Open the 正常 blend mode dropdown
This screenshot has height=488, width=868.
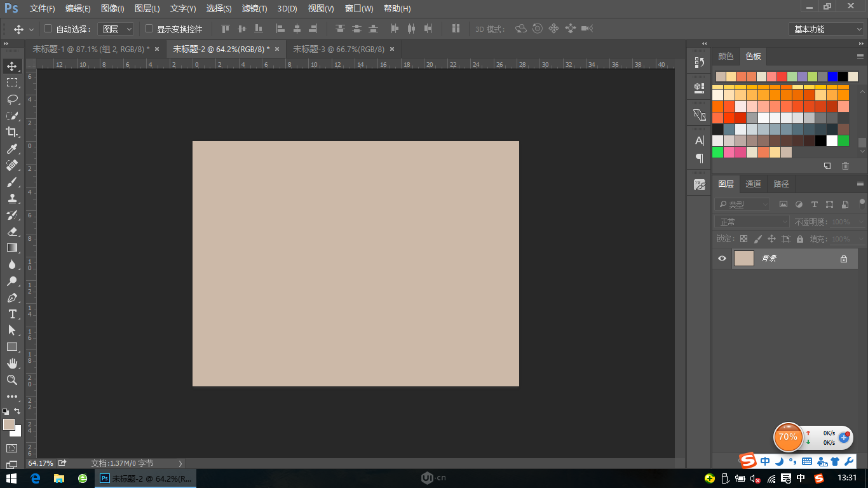(x=752, y=222)
